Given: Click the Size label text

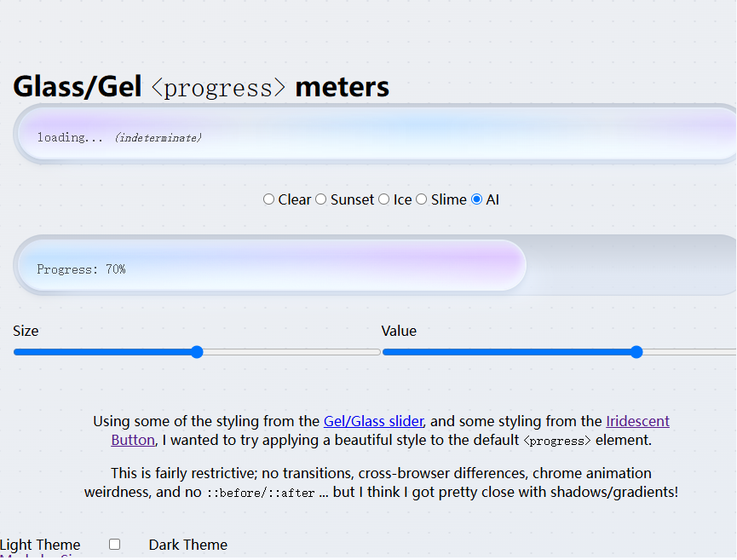Looking at the screenshot, I should [26, 331].
